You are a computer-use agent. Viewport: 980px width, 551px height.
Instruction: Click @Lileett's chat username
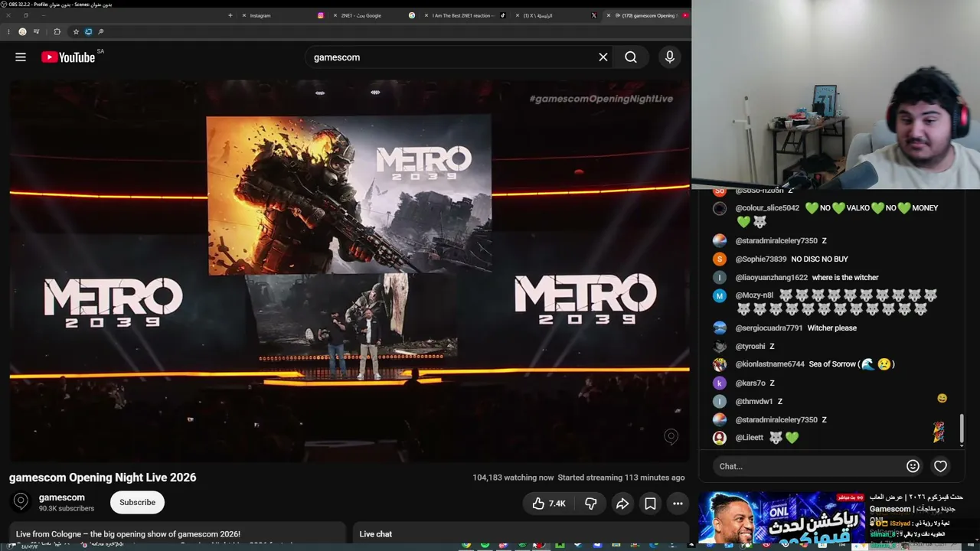[750, 438]
